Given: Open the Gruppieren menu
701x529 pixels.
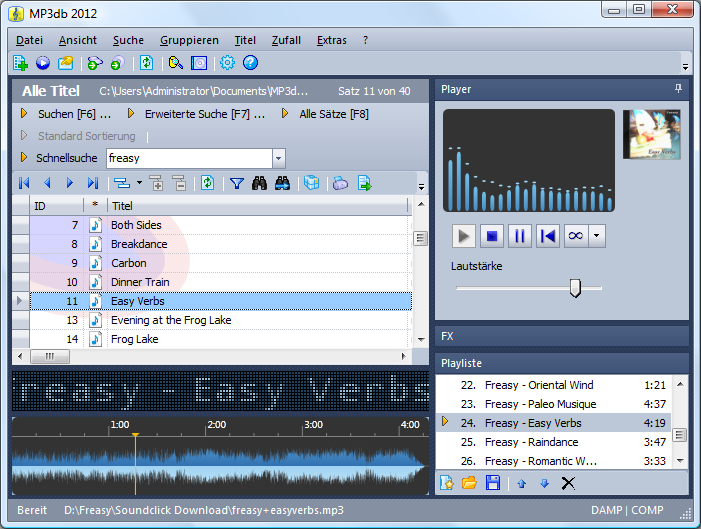Looking at the screenshot, I should click(x=189, y=40).
